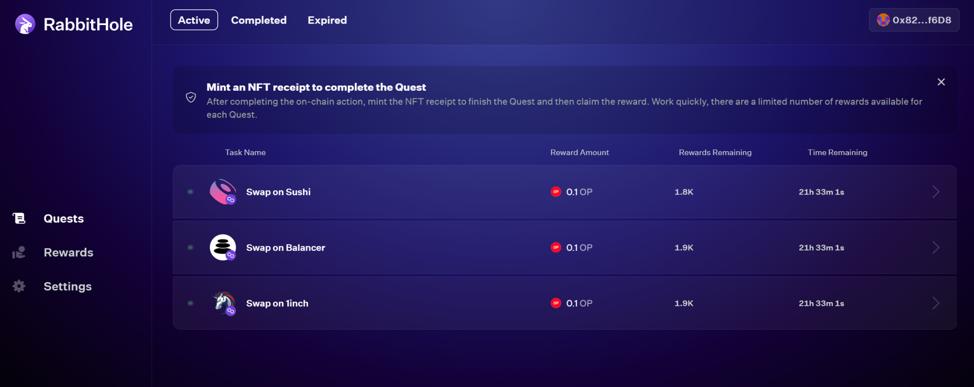The height and width of the screenshot is (387, 974).
Task: Open Settings using the gear icon
Action: [19, 286]
